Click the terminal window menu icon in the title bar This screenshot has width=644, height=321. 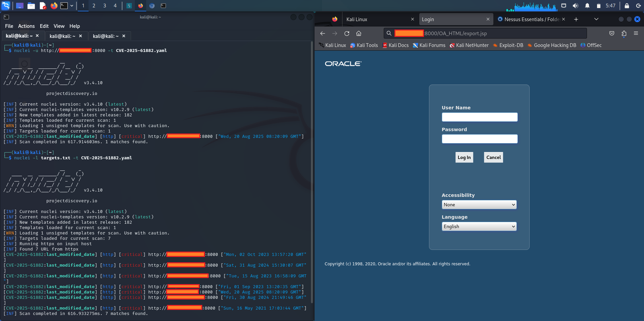tap(6, 17)
